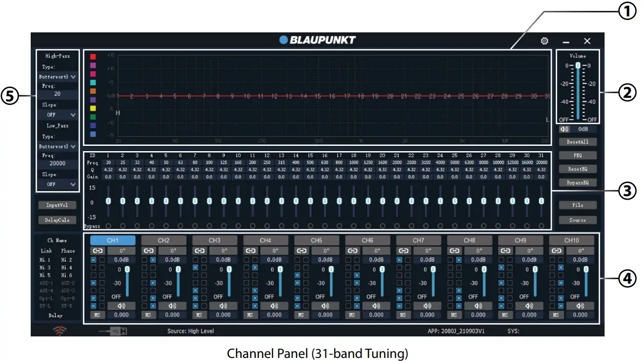
Task: Select the CH8 channel tab
Action: [470, 240]
